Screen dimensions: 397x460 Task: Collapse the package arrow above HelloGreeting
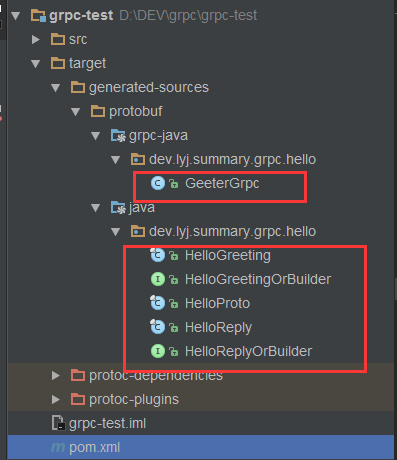[x=116, y=232]
